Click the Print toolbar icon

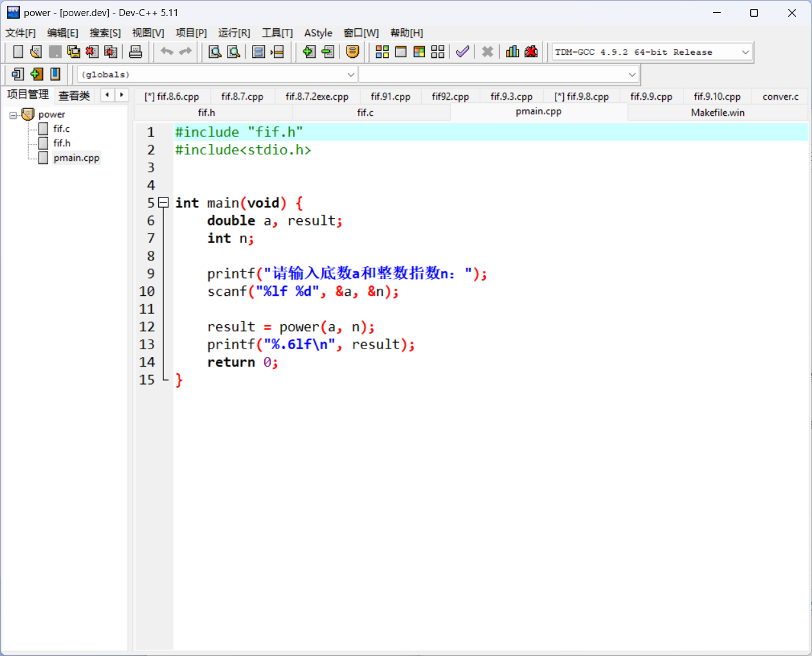coord(136,52)
